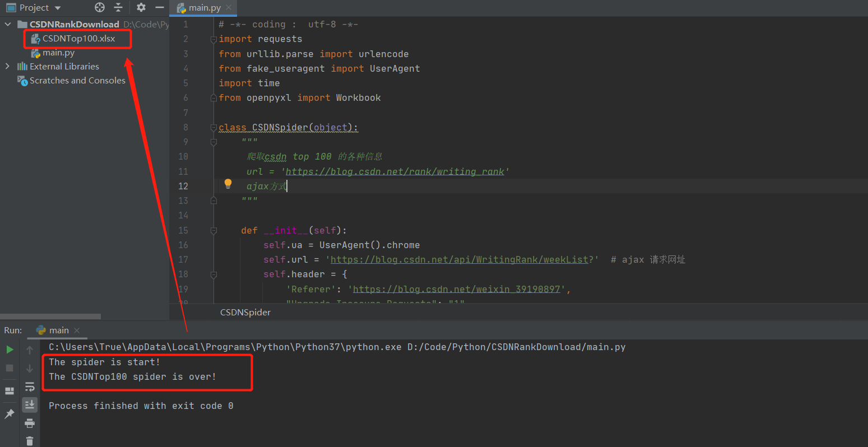Click the CSDNSpider breadcrumb
Viewport: 868px width, 447px height.
click(245, 313)
